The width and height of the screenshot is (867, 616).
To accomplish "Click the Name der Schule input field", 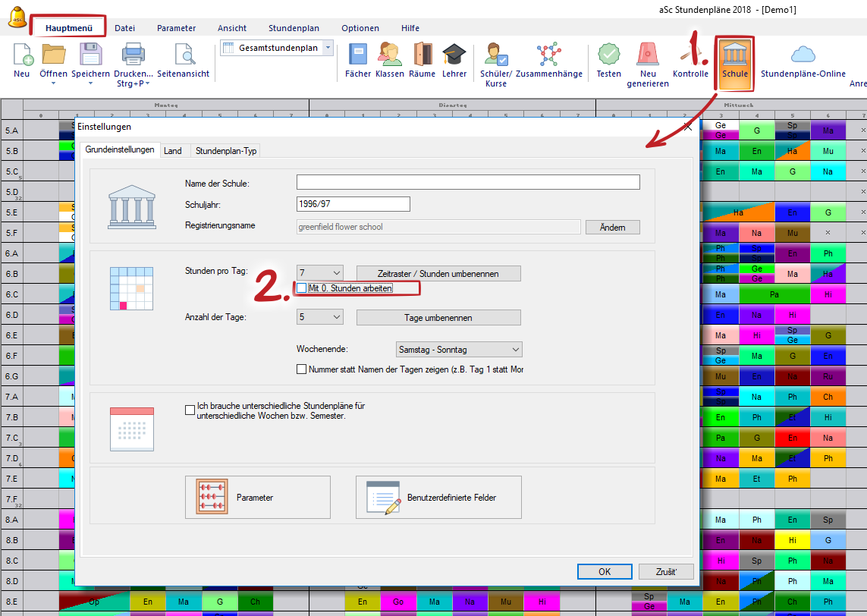I will click(468, 182).
